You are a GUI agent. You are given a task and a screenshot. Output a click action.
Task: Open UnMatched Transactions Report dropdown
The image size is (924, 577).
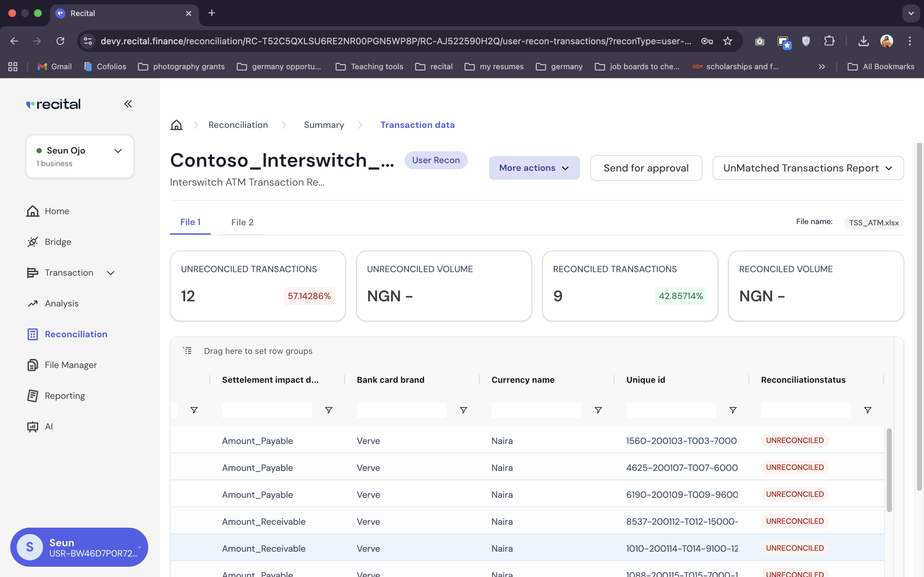tap(808, 168)
